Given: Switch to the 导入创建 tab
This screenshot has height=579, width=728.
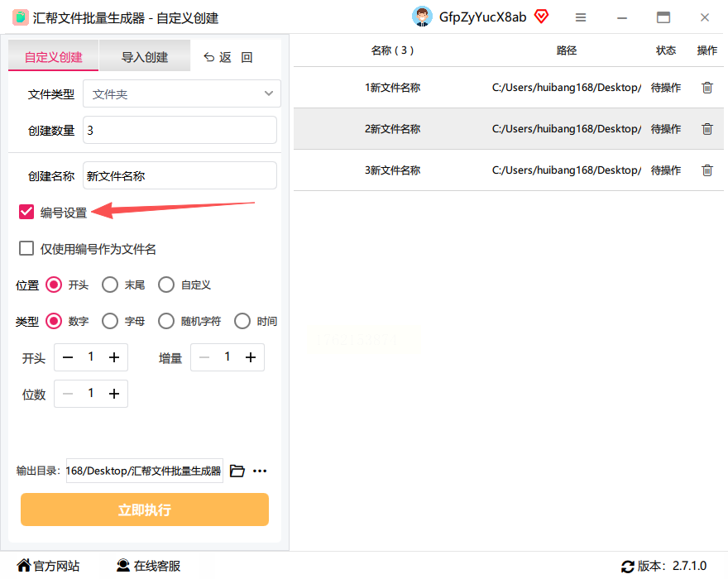Looking at the screenshot, I should coord(145,56).
